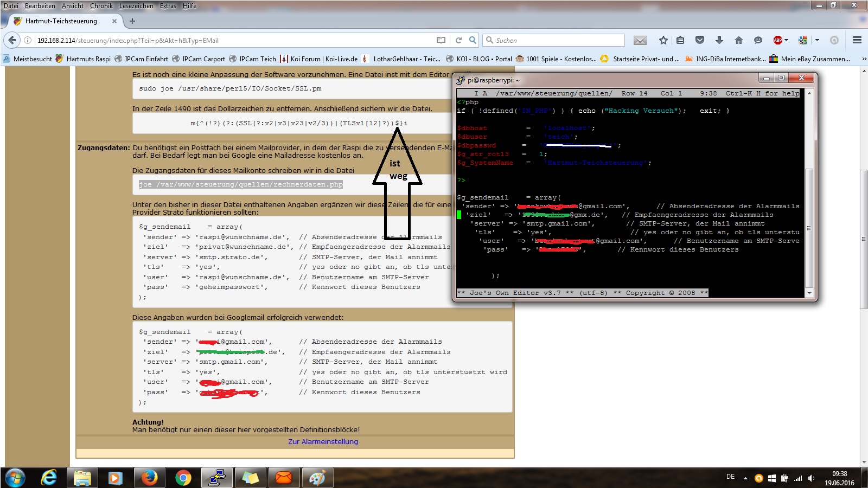The width and height of the screenshot is (868, 488).
Task: Click the browser page vertical scrollbar
Action: (864, 239)
